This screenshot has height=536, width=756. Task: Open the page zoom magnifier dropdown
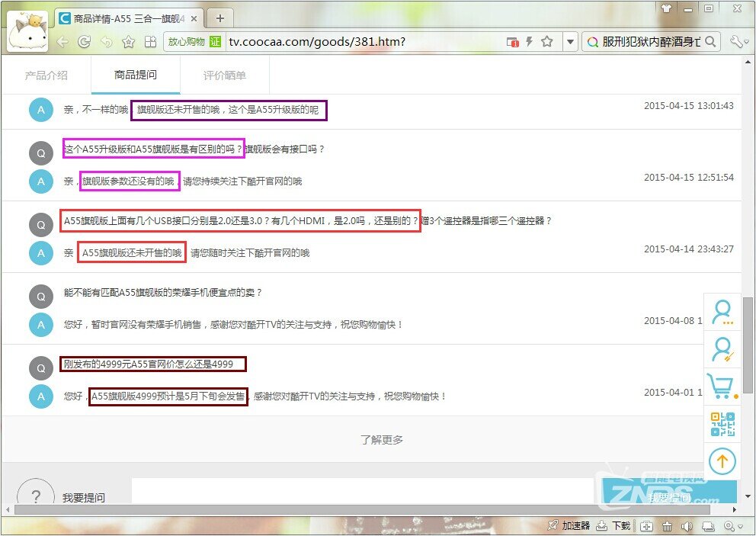tap(732, 526)
